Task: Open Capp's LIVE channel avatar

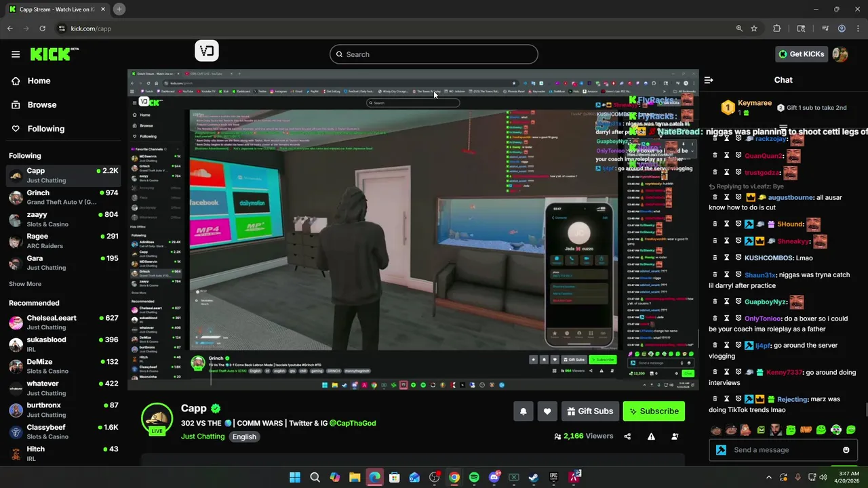Action: (157, 418)
